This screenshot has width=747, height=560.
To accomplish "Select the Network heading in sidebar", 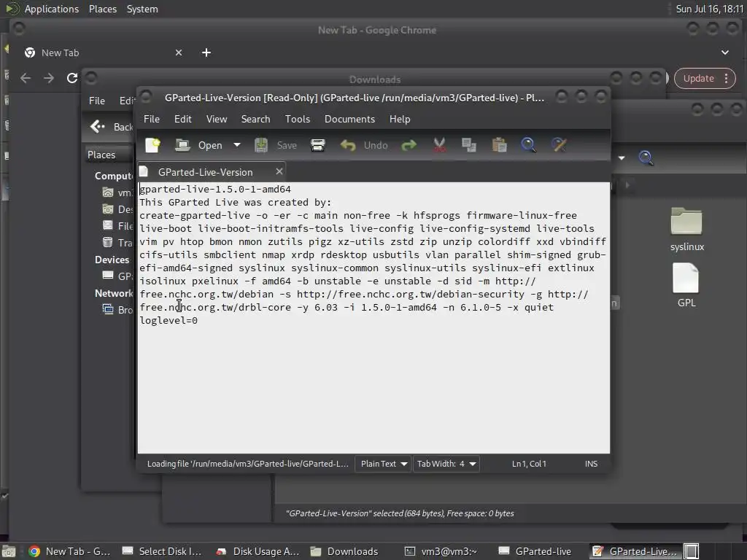I will (x=113, y=293).
